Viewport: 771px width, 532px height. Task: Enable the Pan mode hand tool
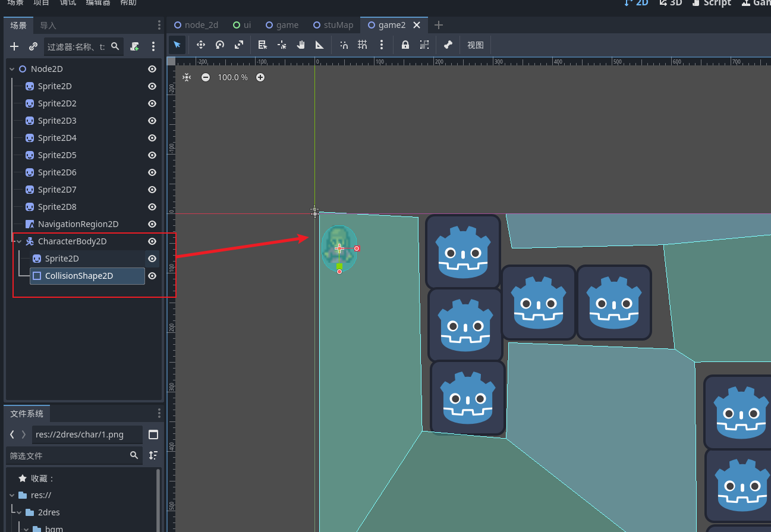coord(301,45)
